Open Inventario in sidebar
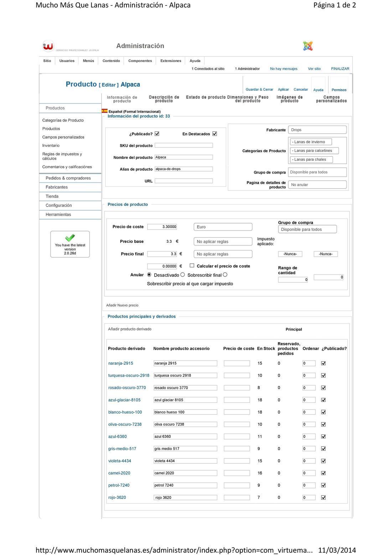 [x=51, y=145]
